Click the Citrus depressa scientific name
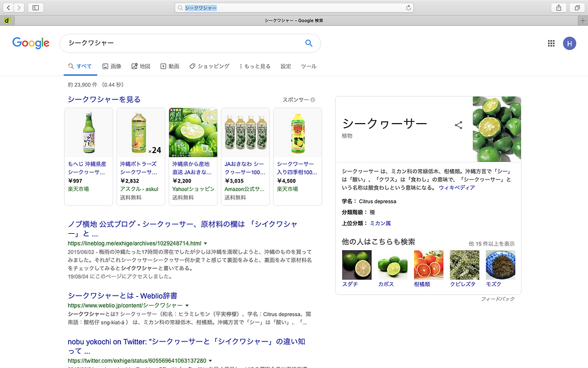 [x=377, y=201]
